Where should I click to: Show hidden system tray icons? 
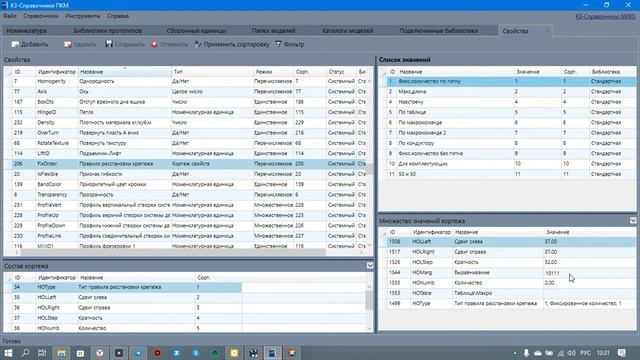click(x=515, y=353)
